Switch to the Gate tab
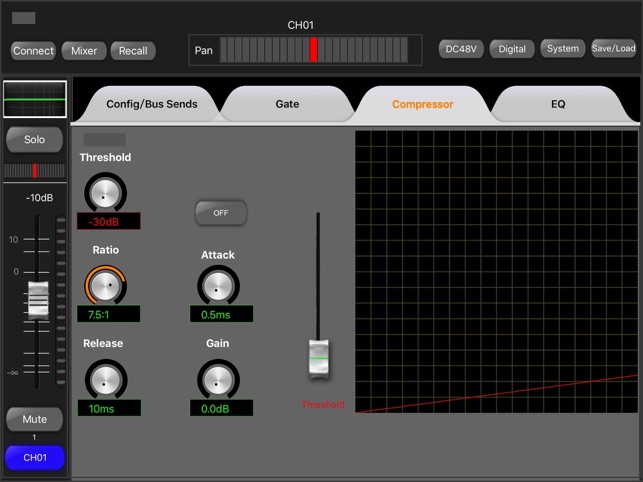The image size is (643, 482). (x=287, y=104)
